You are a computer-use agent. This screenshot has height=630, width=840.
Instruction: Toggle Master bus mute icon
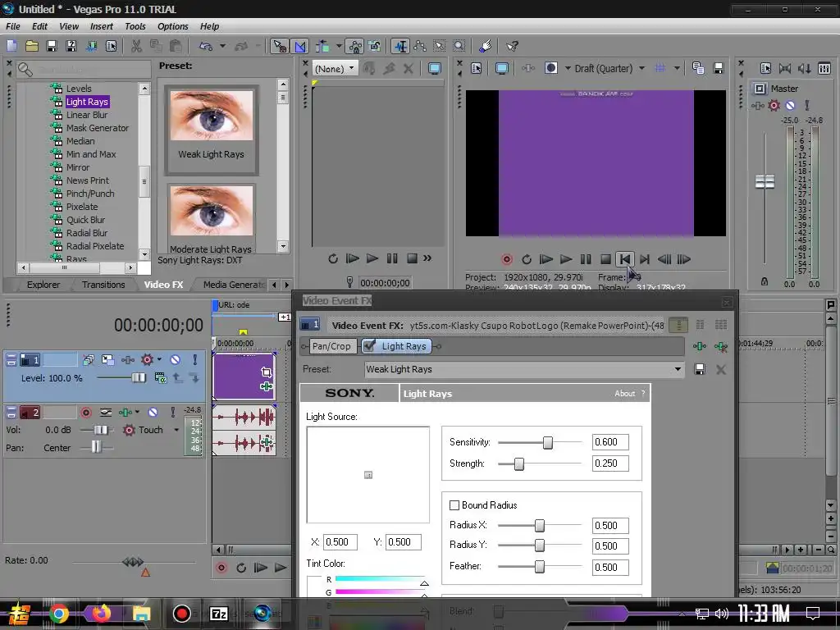point(790,106)
